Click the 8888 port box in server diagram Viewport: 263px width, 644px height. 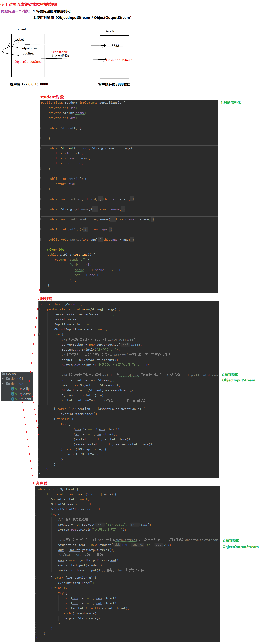pos(115,45)
